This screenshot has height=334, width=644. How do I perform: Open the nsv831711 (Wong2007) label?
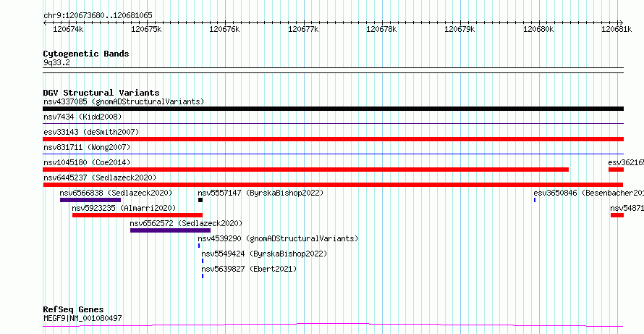click(87, 147)
